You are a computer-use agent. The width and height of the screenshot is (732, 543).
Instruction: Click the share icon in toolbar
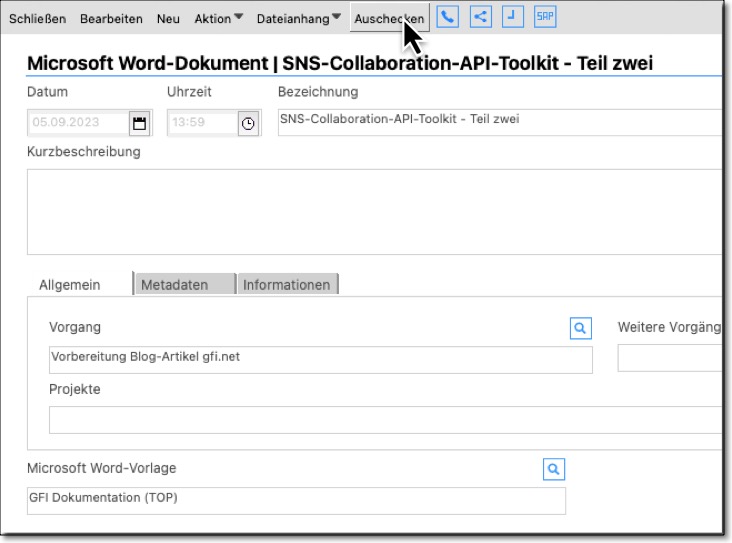(480, 17)
